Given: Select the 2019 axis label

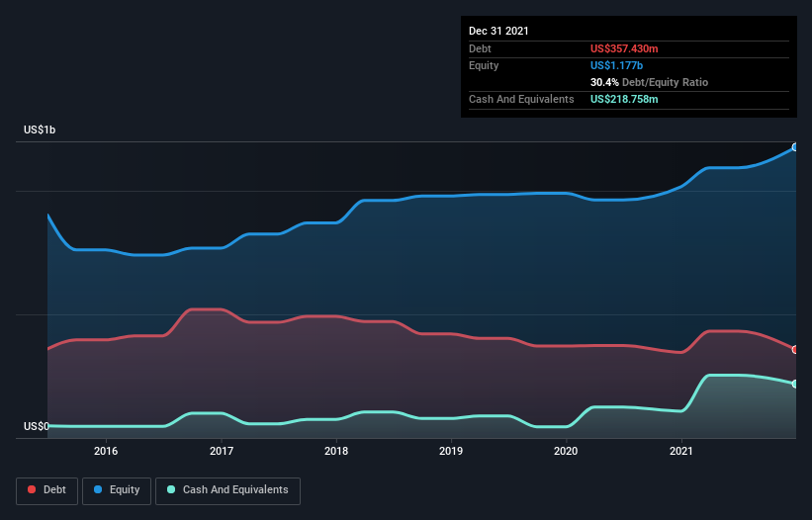Looking at the screenshot, I should (451, 451).
